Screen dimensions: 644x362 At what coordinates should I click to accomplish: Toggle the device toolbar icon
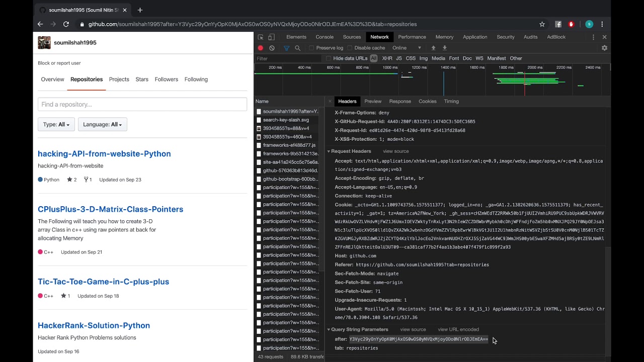tap(271, 37)
